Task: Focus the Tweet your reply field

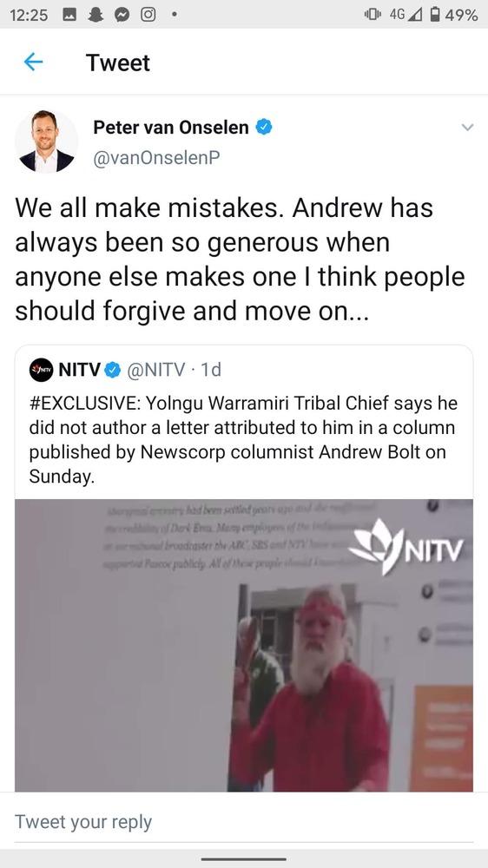Action: (244, 822)
